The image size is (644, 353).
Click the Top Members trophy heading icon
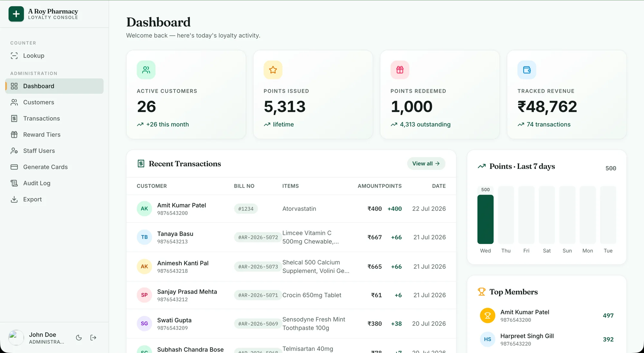pyautogui.click(x=482, y=292)
